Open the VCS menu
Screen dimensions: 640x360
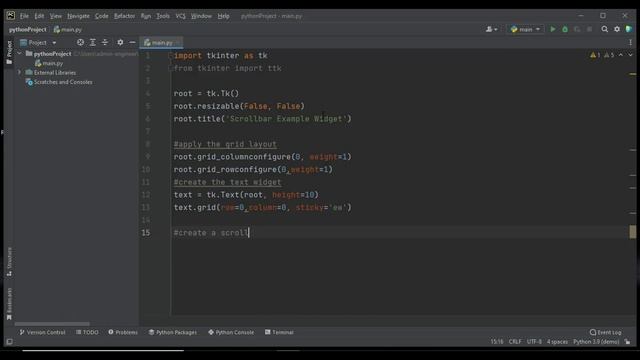tap(180, 16)
